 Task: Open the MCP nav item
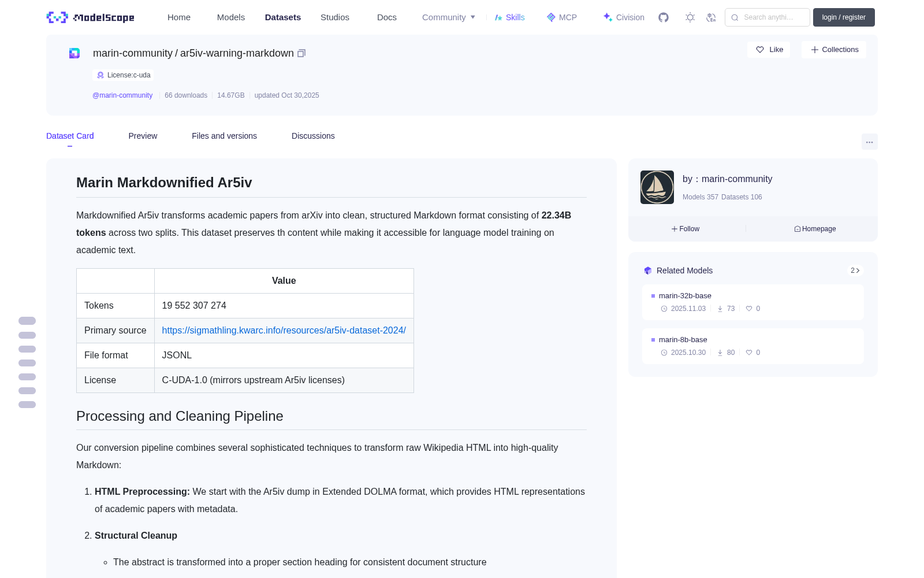[x=562, y=17]
